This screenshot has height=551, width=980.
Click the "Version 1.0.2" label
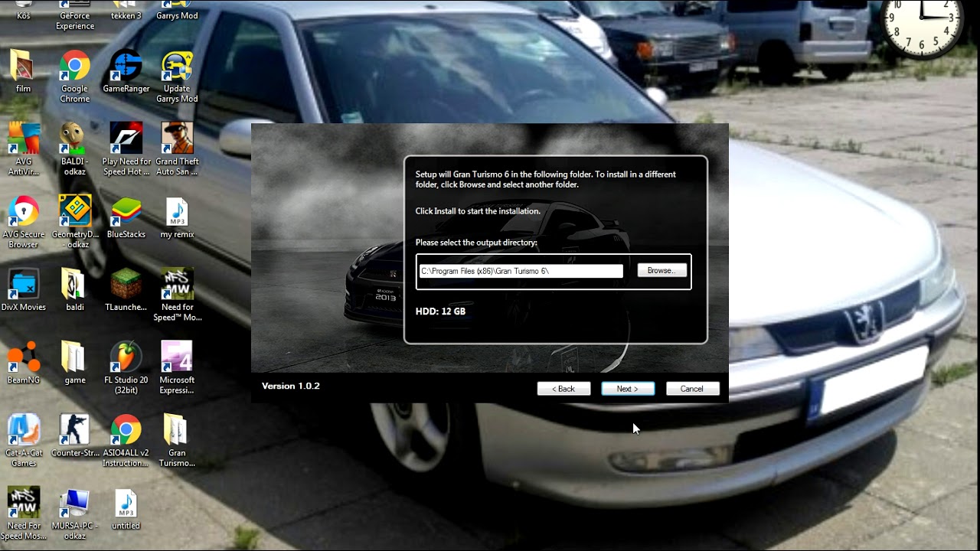tap(291, 386)
